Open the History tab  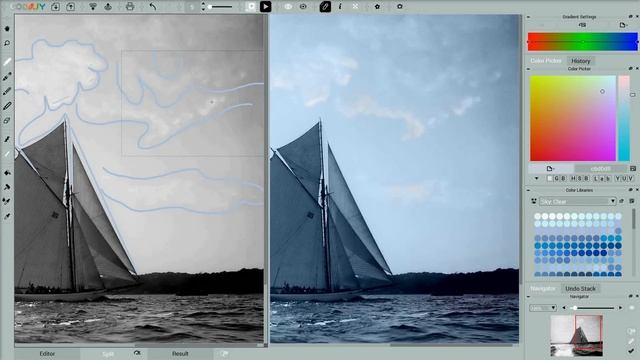pyautogui.click(x=580, y=61)
